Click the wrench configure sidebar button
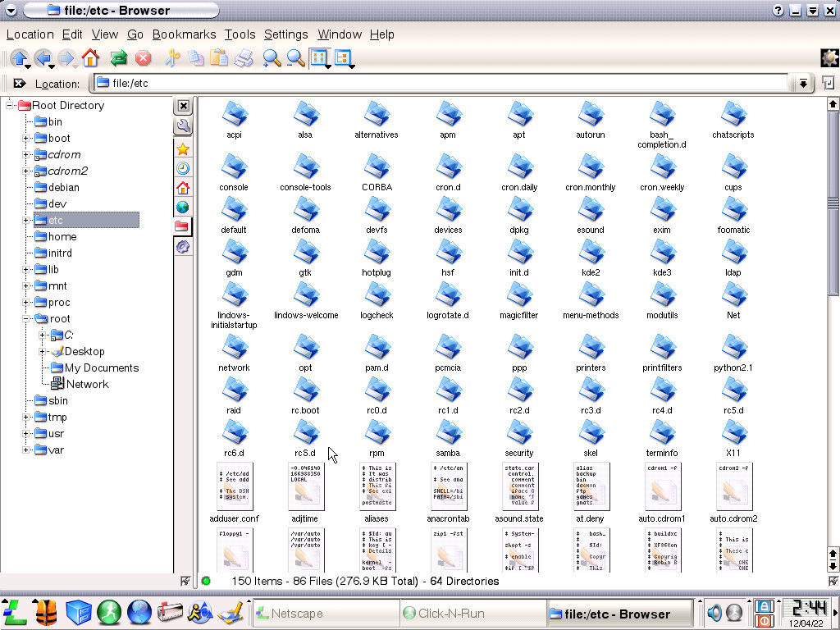The height and width of the screenshot is (630, 840). (183, 126)
